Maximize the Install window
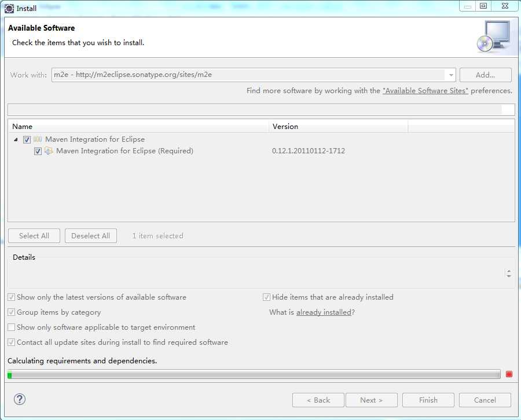This screenshot has height=420, width=521. click(x=483, y=6)
